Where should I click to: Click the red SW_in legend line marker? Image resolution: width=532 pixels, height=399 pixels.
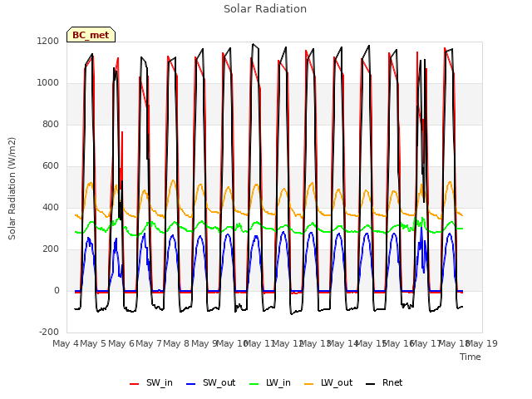point(135,384)
